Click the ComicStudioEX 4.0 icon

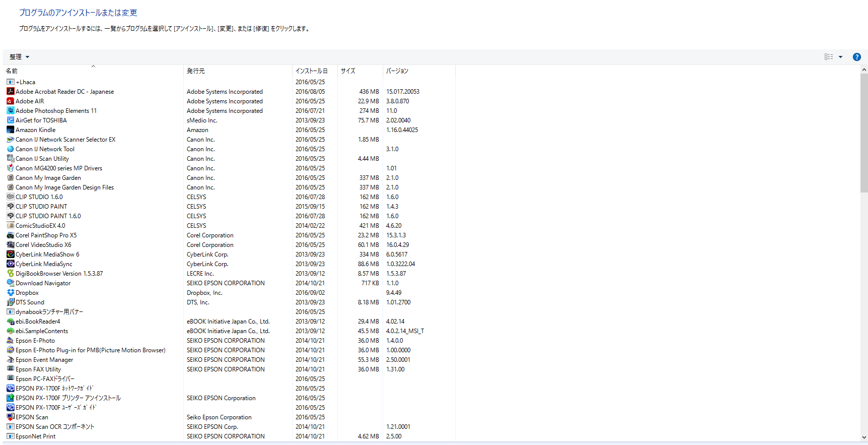[10, 225]
